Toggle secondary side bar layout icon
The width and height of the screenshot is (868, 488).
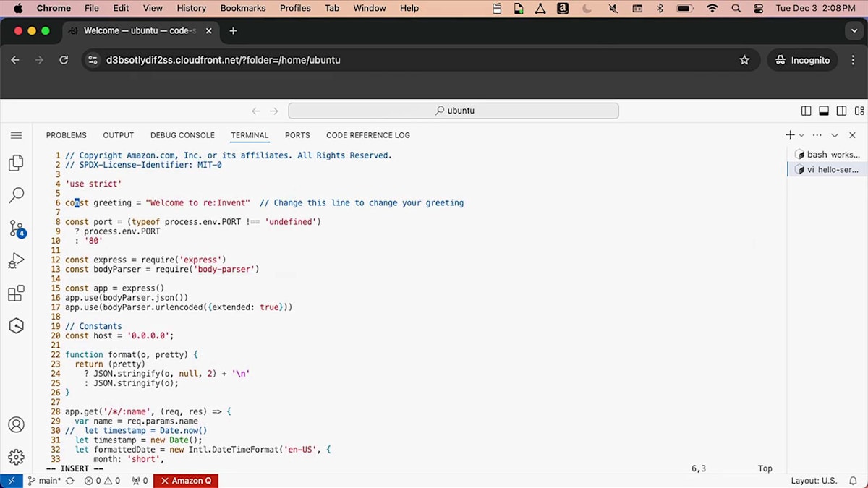tap(841, 111)
